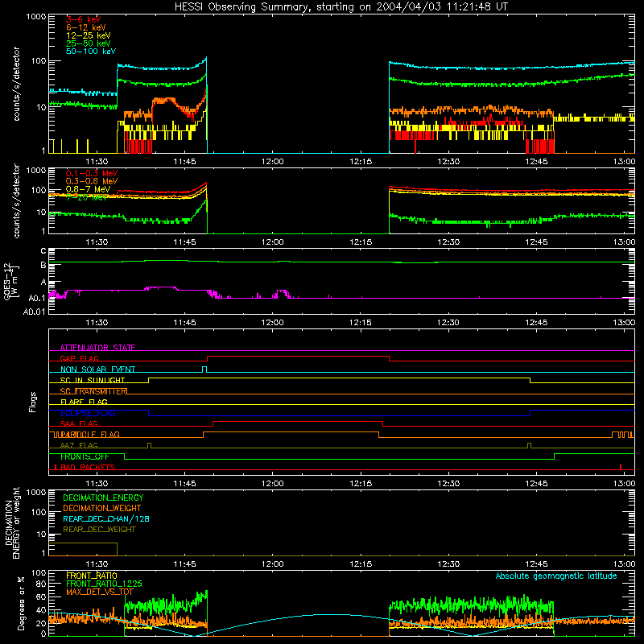Click the REAR_DEC_CHAN/128 legend label

coord(106,518)
